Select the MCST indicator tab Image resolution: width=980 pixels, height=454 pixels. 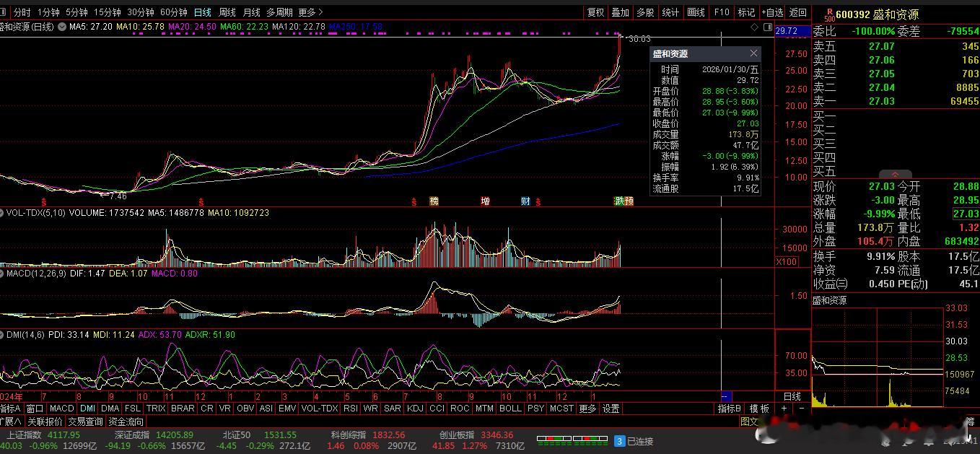point(561,409)
